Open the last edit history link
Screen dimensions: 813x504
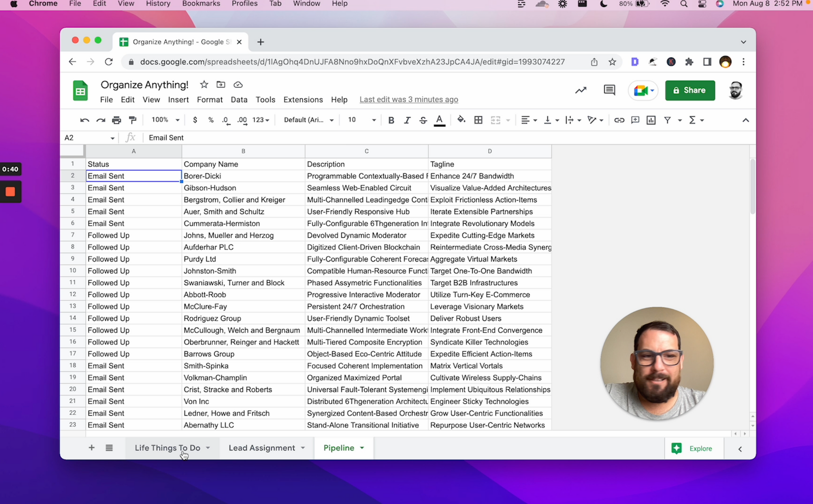coord(409,100)
